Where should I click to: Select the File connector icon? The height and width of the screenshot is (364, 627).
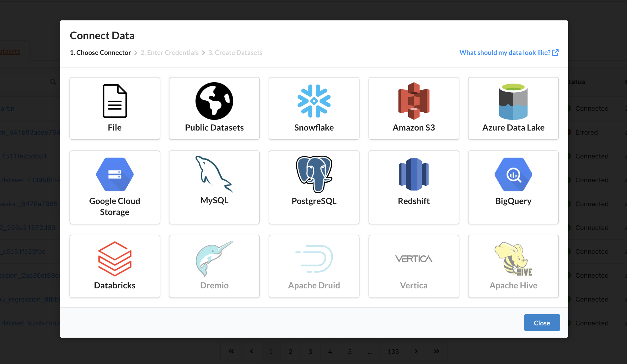pos(115,101)
